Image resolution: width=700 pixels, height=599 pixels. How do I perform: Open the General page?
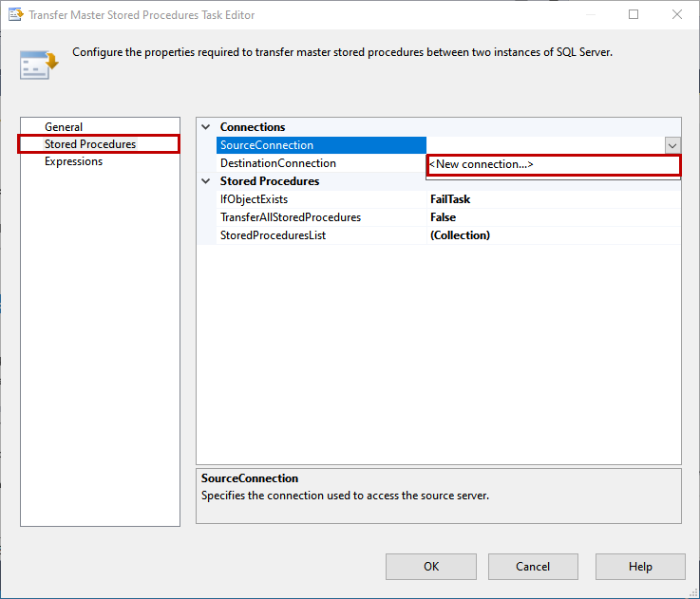point(64,127)
